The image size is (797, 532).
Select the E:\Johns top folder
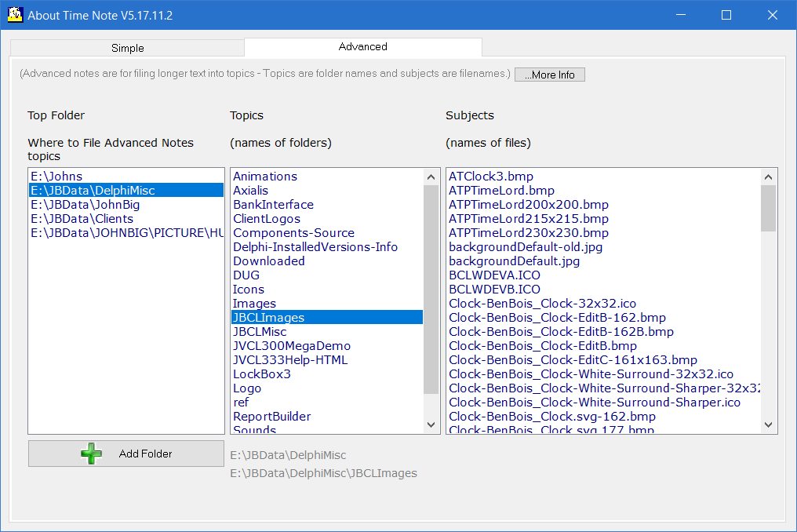click(56, 177)
